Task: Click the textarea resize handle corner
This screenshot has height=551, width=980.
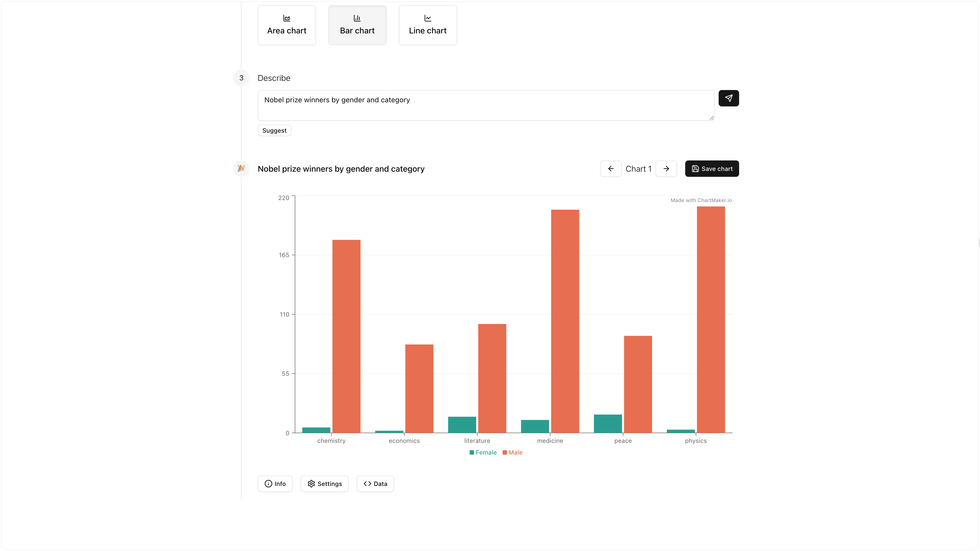Action: [712, 118]
